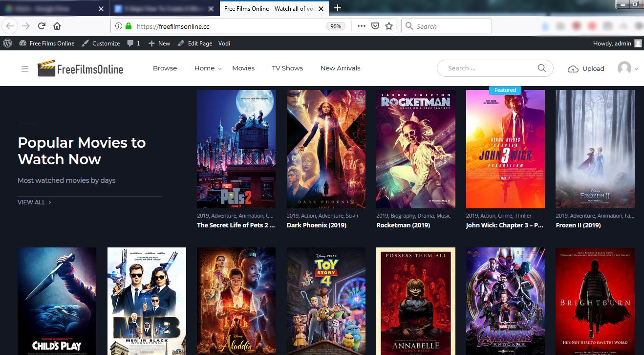Open the Aladdin poster

tap(236, 301)
